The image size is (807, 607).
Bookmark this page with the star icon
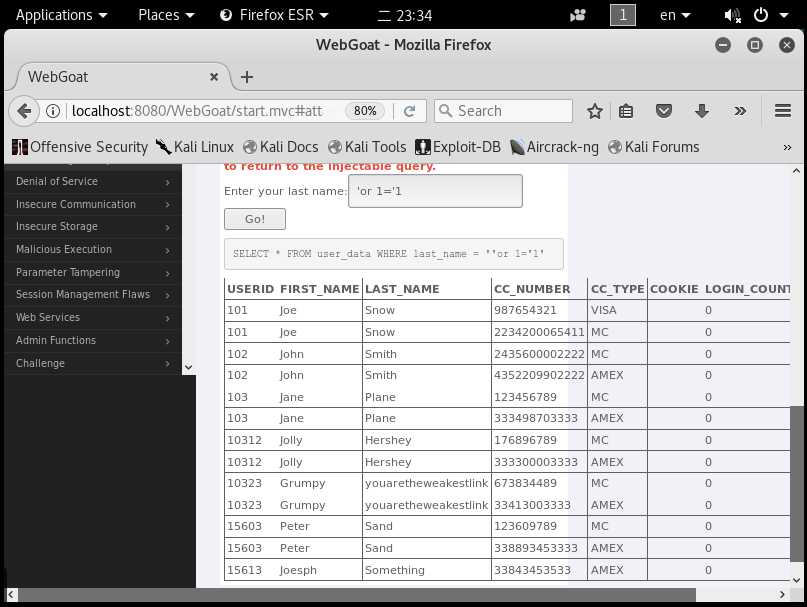(x=594, y=111)
